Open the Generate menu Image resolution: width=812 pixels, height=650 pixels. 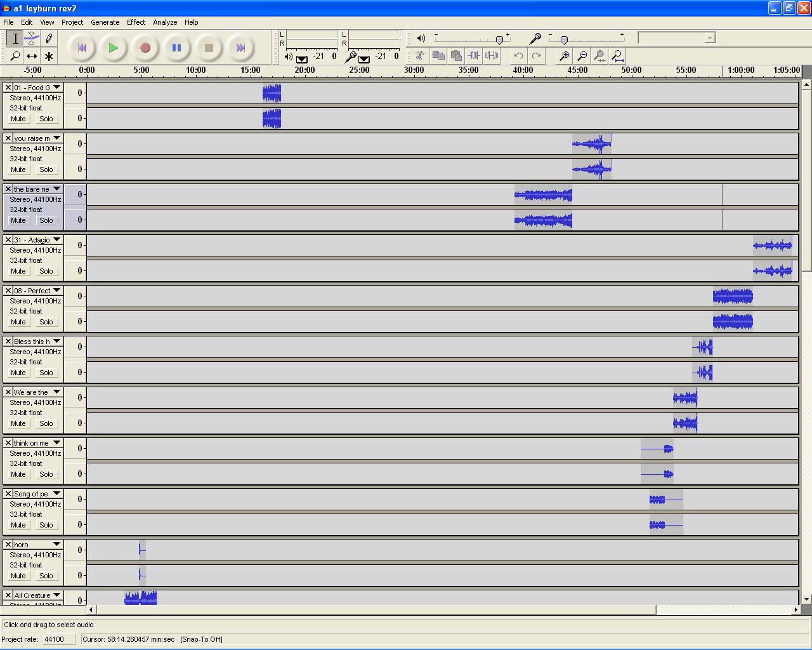(x=105, y=22)
